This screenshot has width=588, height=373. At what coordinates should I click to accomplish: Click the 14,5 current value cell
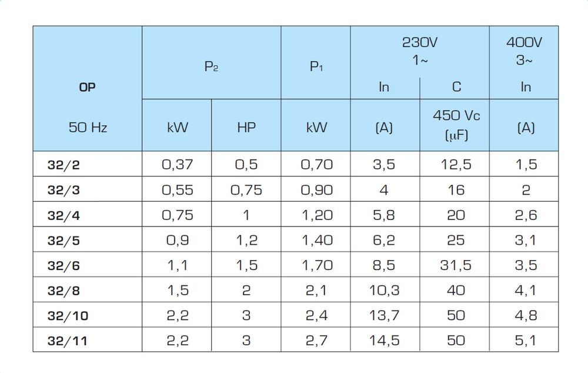click(385, 340)
